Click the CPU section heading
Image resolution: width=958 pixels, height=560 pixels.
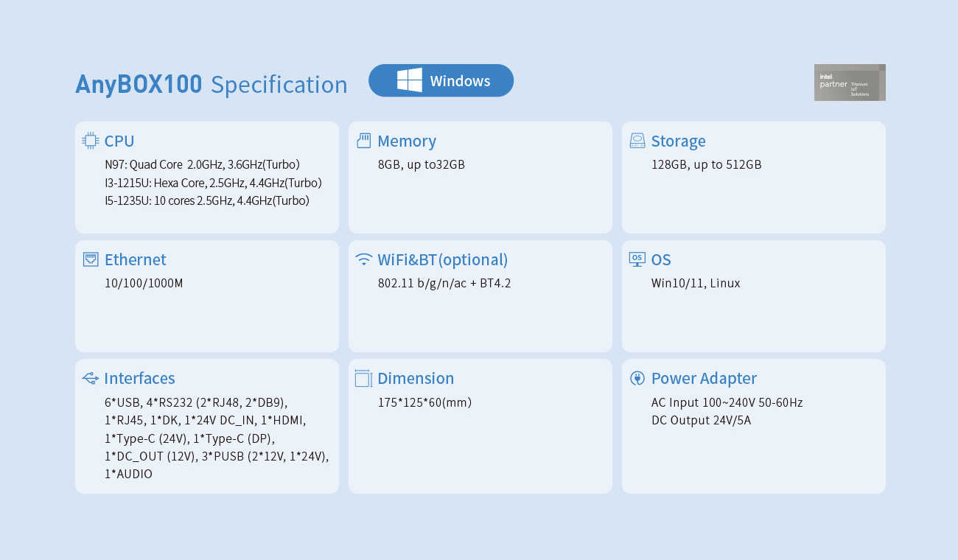tap(119, 141)
